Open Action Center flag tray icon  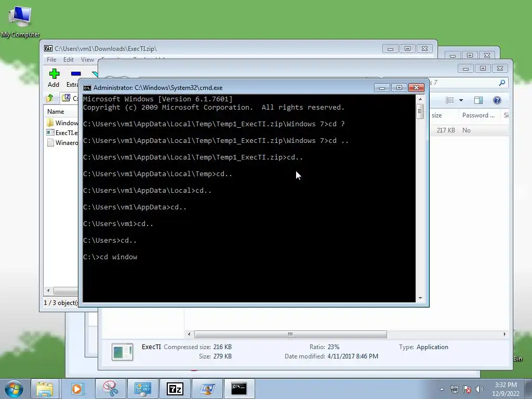click(467, 389)
